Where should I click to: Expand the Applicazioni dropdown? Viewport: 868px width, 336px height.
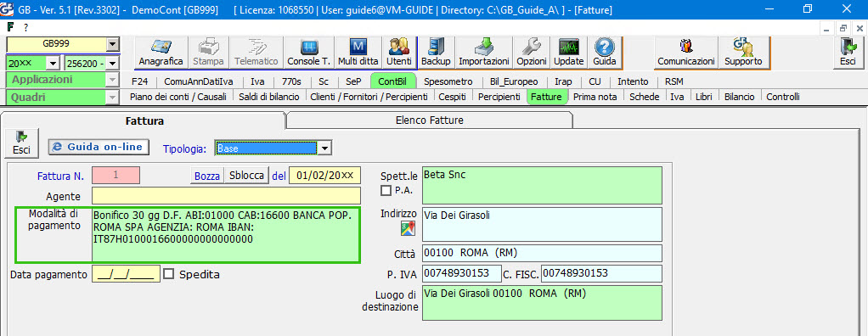(x=113, y=80)
